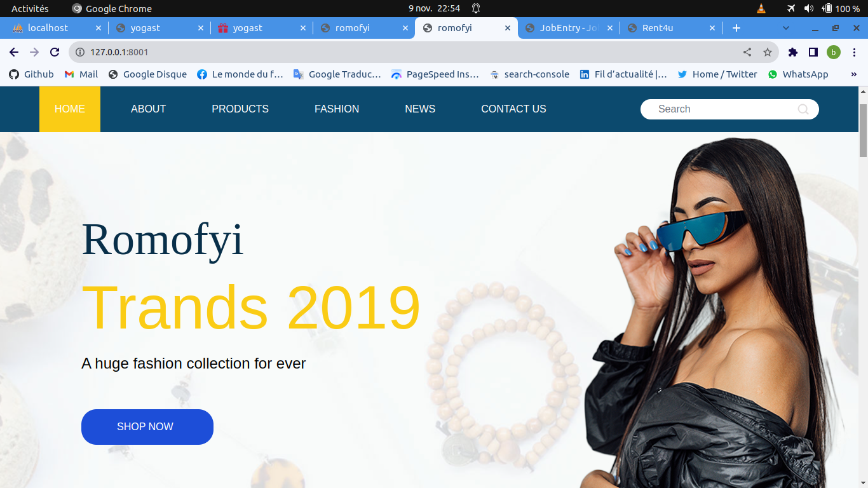Click the SHOP NOW button

click(x=147, y=427)
